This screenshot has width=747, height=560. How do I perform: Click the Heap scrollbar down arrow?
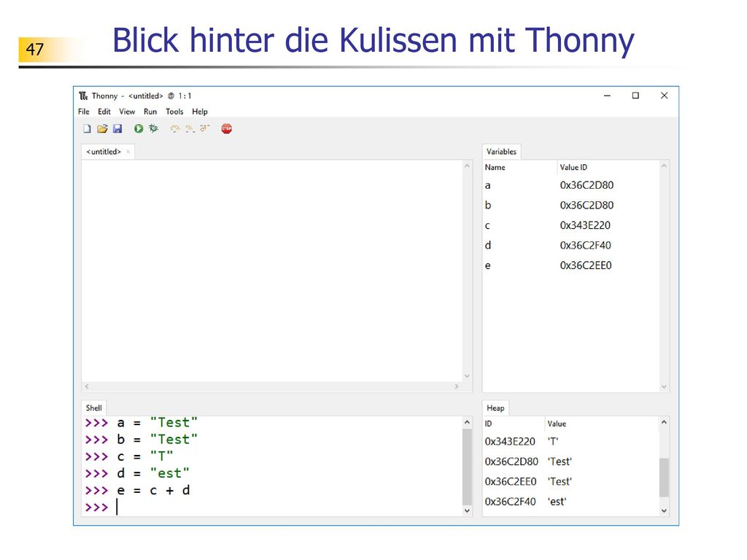(664, 510)
